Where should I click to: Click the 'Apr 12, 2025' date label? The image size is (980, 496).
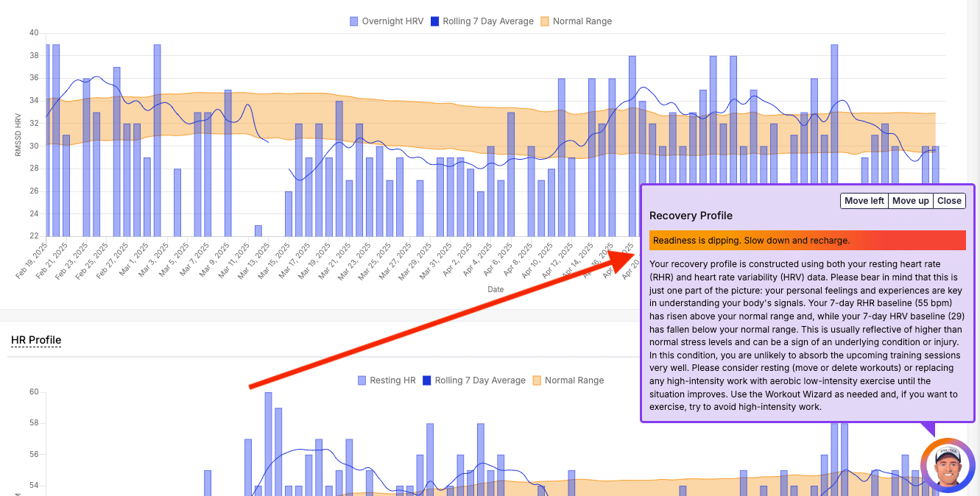[x=557, y=261]
